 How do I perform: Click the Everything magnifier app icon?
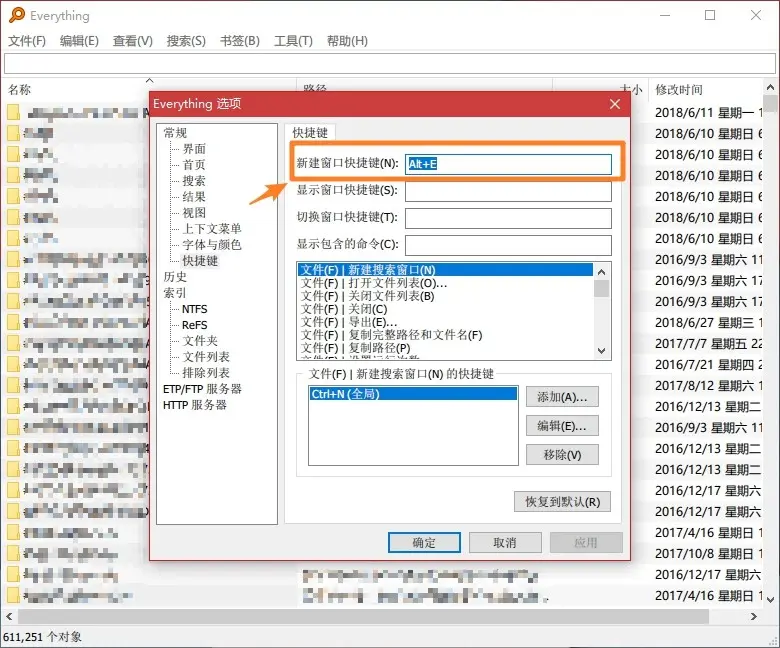[x=16, y=15]
